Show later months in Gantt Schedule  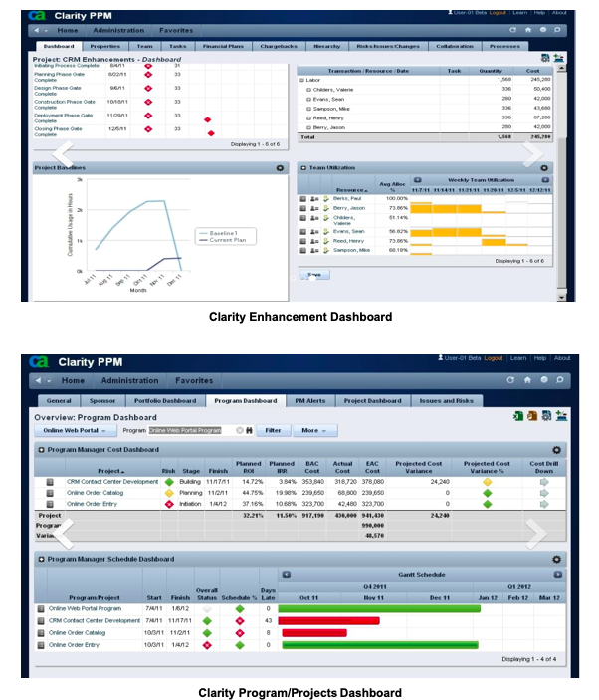click(x=557, y=575)
